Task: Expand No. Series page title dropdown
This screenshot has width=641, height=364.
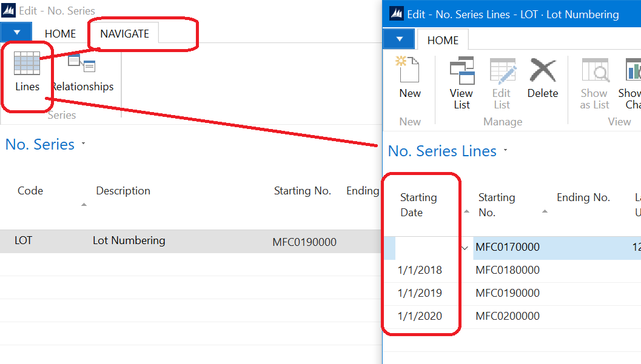Action: pyautogui.click(x=84, y=144)
